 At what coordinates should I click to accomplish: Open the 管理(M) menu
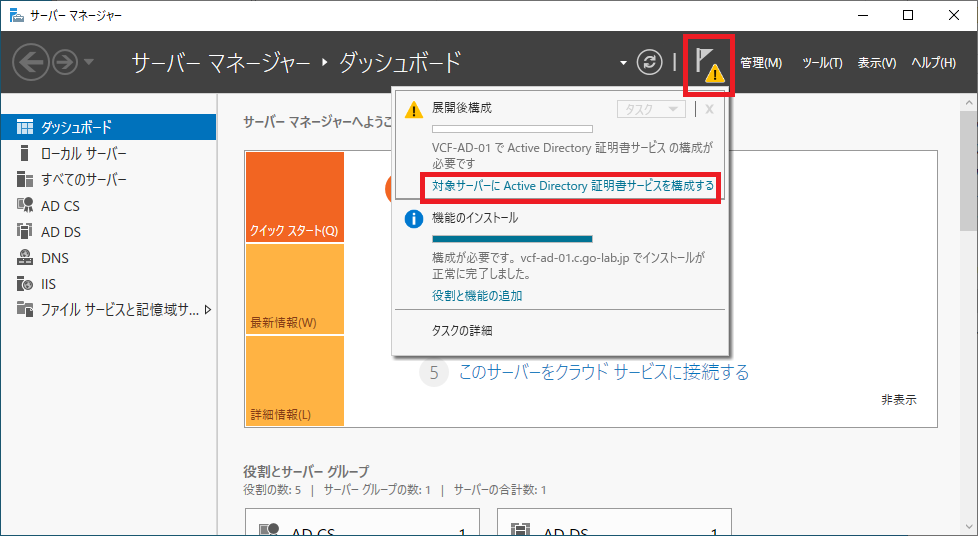761,63
